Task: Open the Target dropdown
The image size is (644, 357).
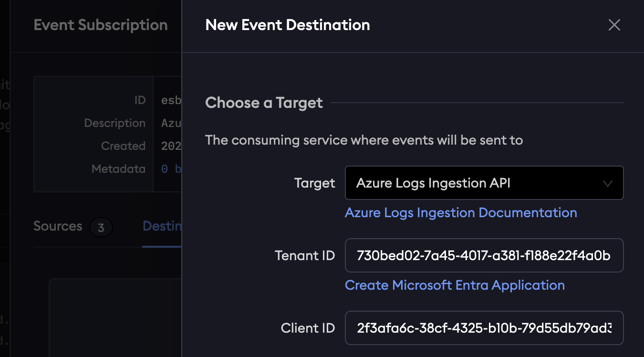Action: click(x=477, y=183)
